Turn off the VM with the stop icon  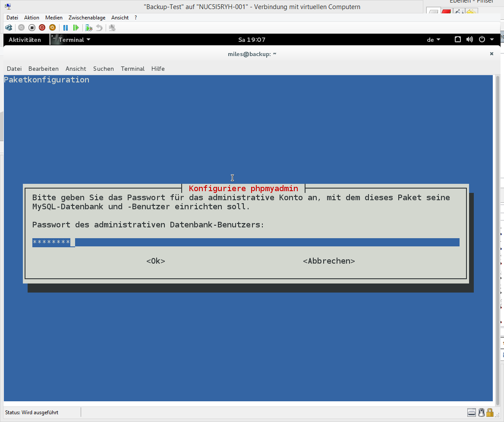32,28
